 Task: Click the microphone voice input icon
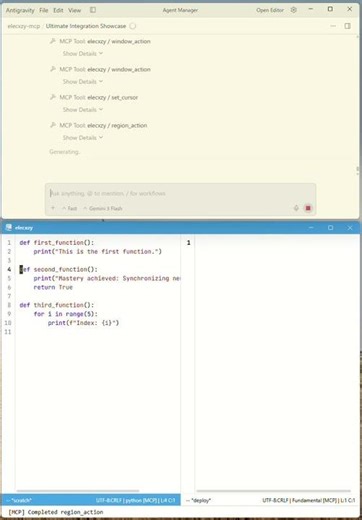tap(296, 208)
